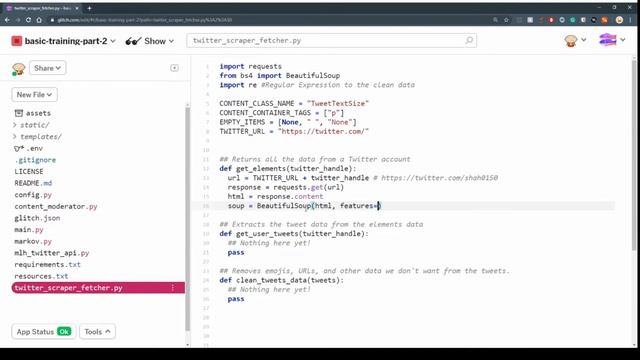Click the CONTENT_CLASS_NAME line in editor
The image size is (640, 360).
tap(294, 103)
